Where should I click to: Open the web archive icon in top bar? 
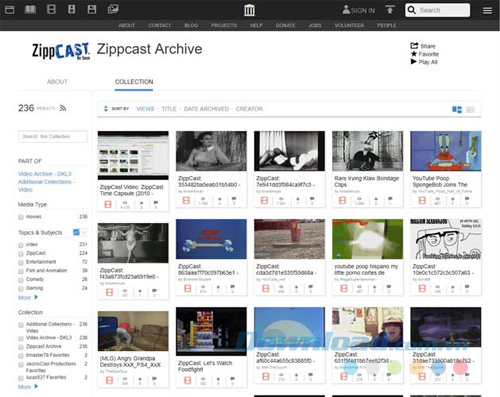pyautogui.click(x=10, y=10)
